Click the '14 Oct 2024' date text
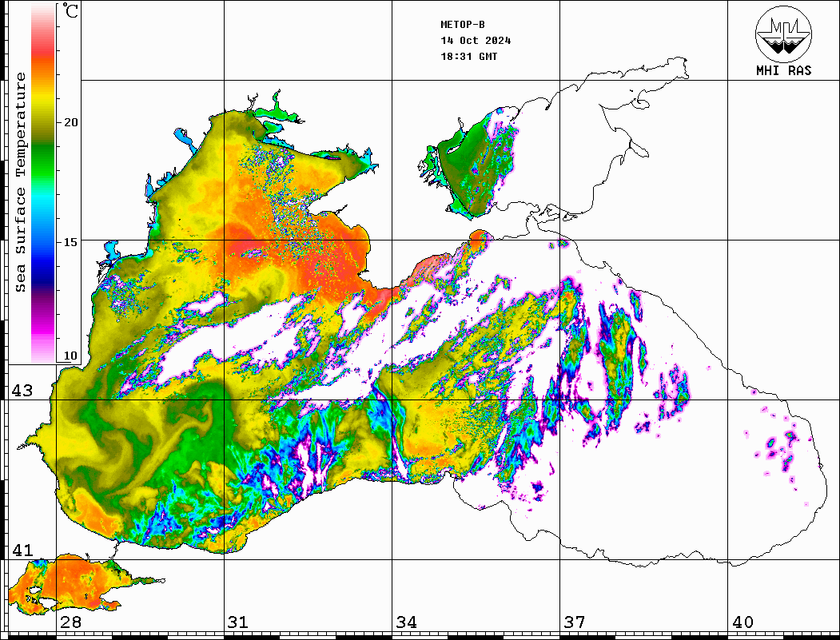 click(476, 41)
